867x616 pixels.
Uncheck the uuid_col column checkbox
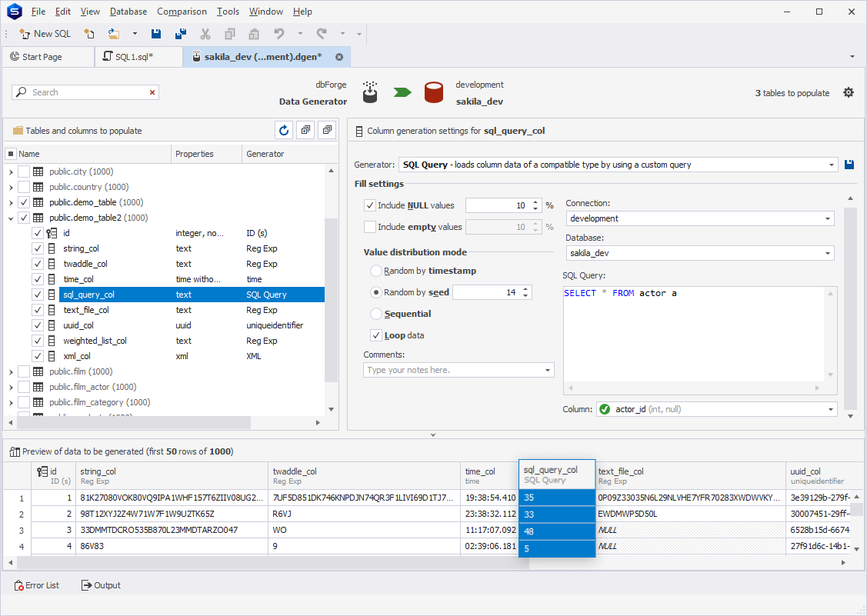coord(38,325)
